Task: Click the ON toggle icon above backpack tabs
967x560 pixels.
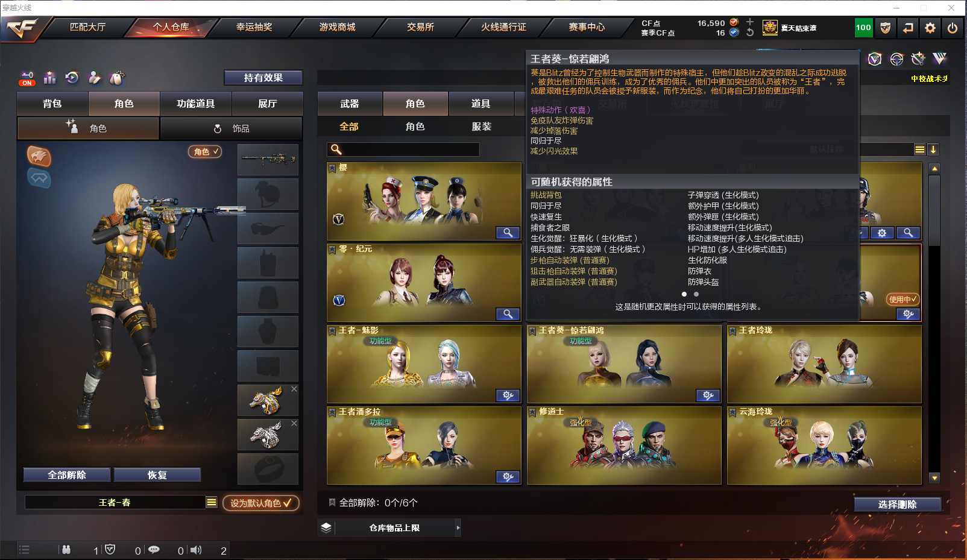Action: pos(27,78)
